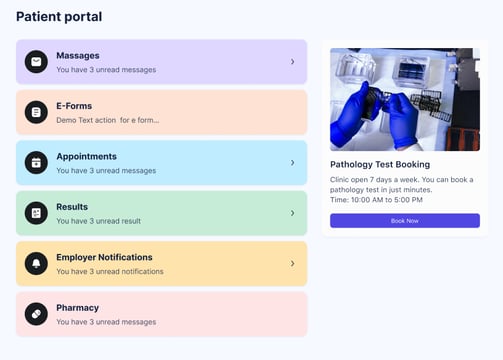Click the Appointments calendar icon

point(36,163)
